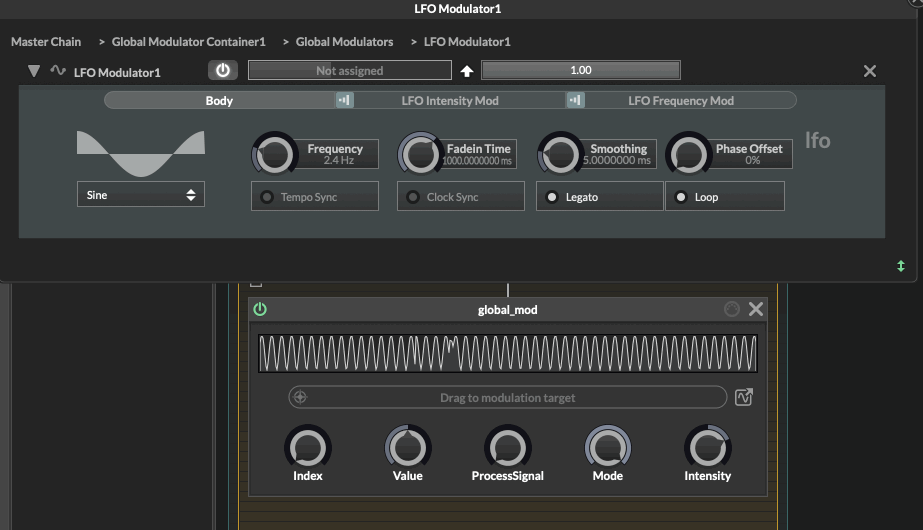Click the 'Drag to modulation target' bar
The height and width of the screenshot is (530, 923).
(507, 398)
